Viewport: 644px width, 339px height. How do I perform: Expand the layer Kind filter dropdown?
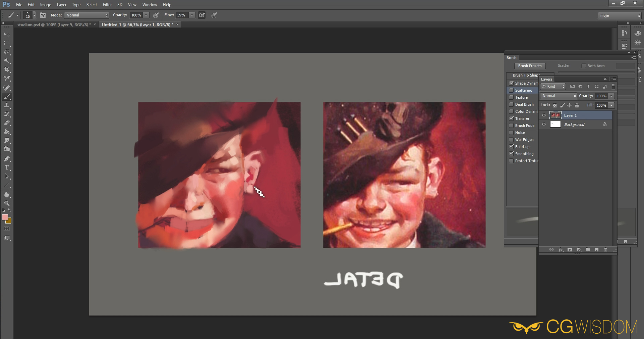tap(553, 87)
